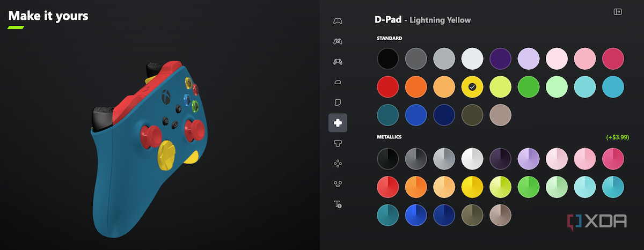Click the 3D controller preview
644x250 pixels.
coord(146,150)
